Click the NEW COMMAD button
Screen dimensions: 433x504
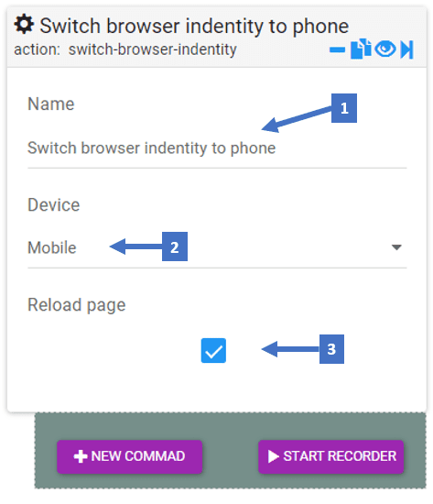(x=129, y=456)
